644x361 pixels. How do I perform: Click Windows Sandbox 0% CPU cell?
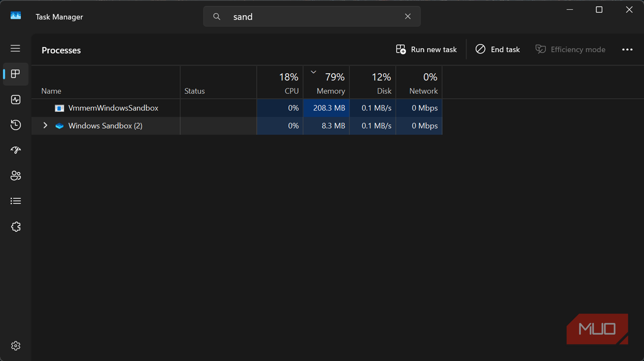(280, 126)
